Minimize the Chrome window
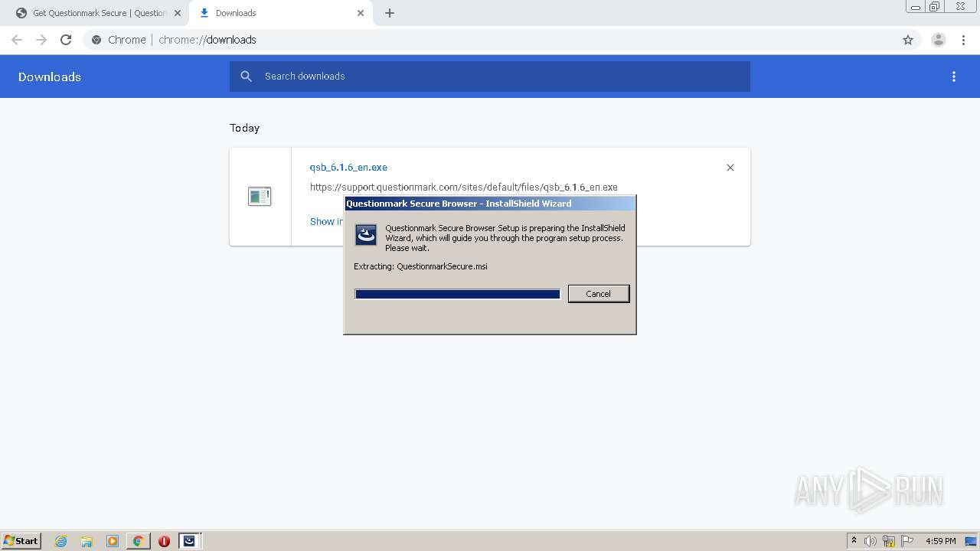The height and width of the screenshot is (551, 980). (915, 7)
